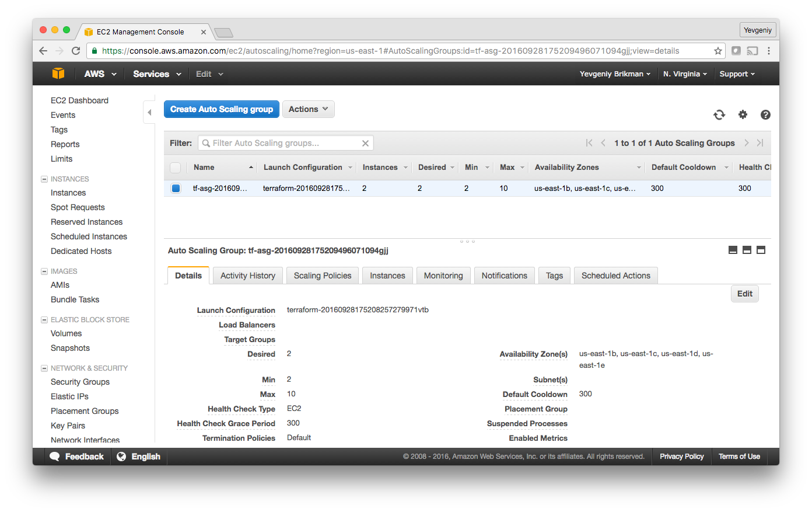
Task: Switch to the Scheduled Actions tab
Action: point(616,276)
